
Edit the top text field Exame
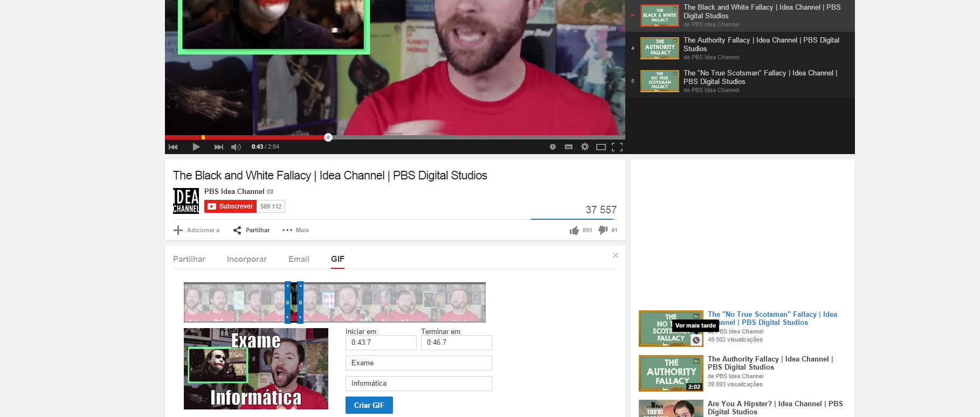click(x=419, y=363)
